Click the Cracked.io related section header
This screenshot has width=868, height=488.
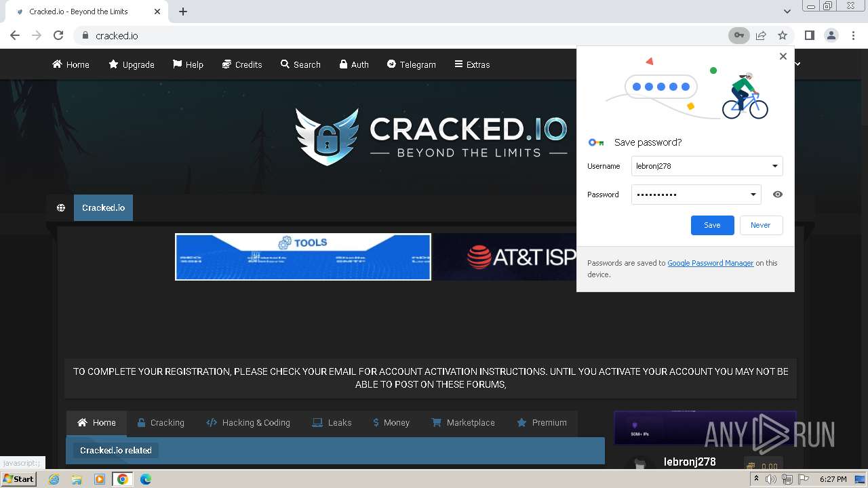tap(335, 450)
